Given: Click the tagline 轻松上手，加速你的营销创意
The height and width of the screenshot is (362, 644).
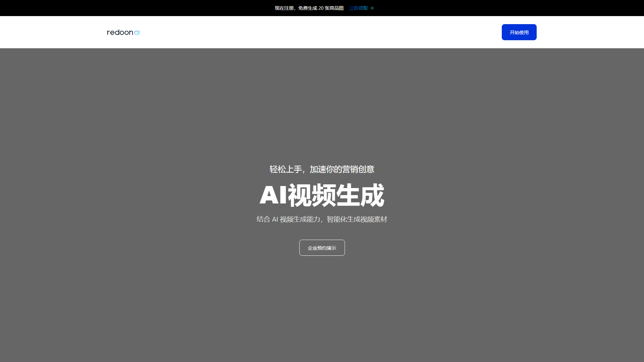Looking at the screenshot, I should pyautogui.click(x=321, y=169).
